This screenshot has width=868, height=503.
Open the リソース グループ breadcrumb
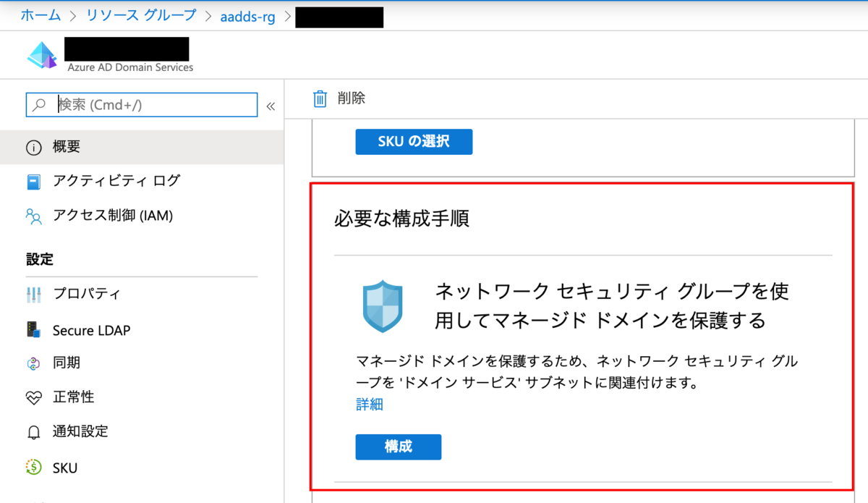pyautogui.click(x=140, y=15)
